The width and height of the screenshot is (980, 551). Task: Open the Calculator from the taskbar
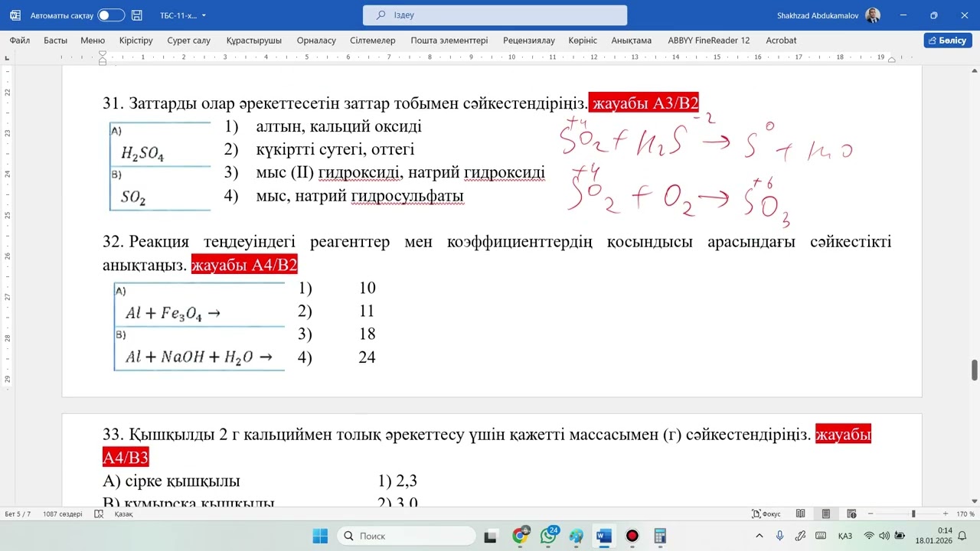point(660,536)
